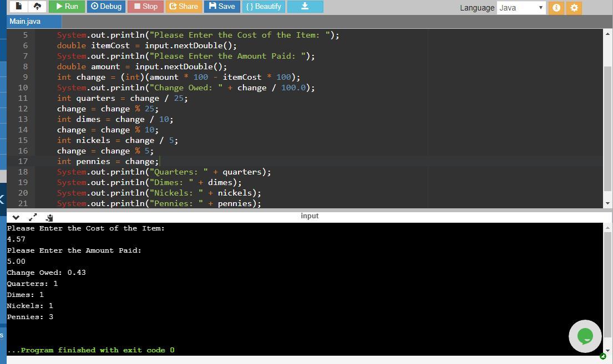Save Main.java
This screenshot has width=613, height=364.
[x=221, y=6]
